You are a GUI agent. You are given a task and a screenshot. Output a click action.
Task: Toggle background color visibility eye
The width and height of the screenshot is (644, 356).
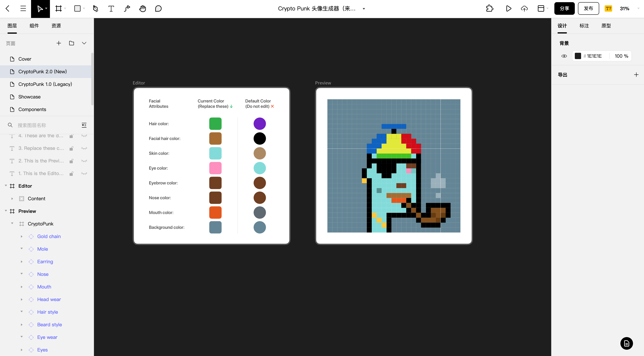tap(564, 56)
